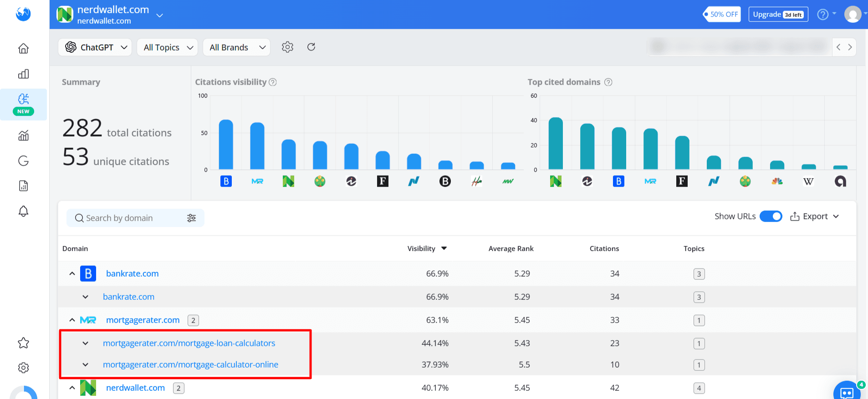
Task: Click the Citations visibility info icon
Action: 273,82
